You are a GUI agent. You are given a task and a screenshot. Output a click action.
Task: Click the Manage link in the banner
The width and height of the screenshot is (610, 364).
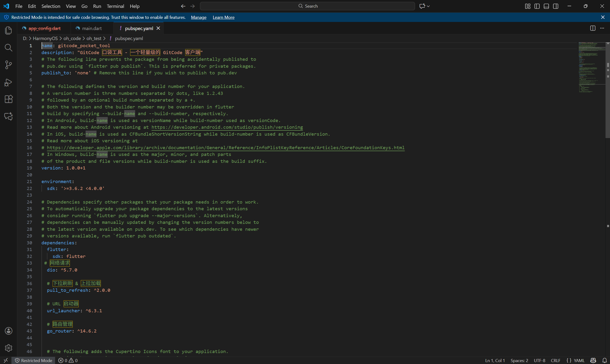pyautogui.click(x=198, y=17)
